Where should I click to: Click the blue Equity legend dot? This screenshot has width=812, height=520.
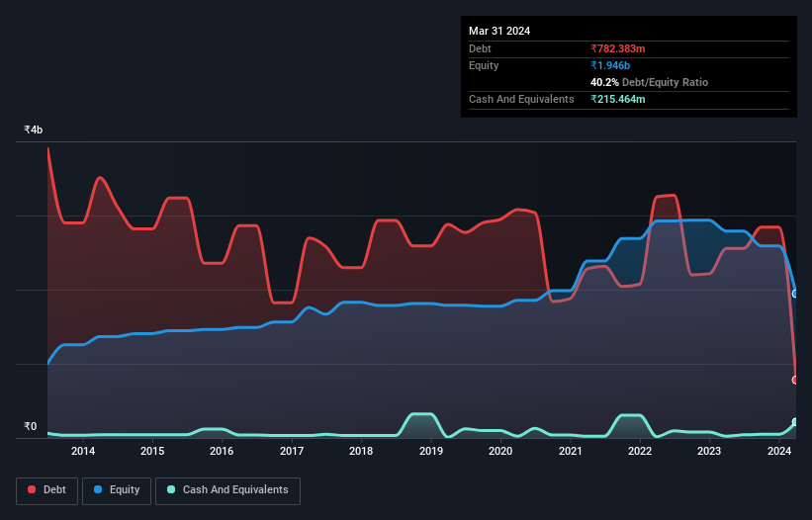[x=98, y=489]
